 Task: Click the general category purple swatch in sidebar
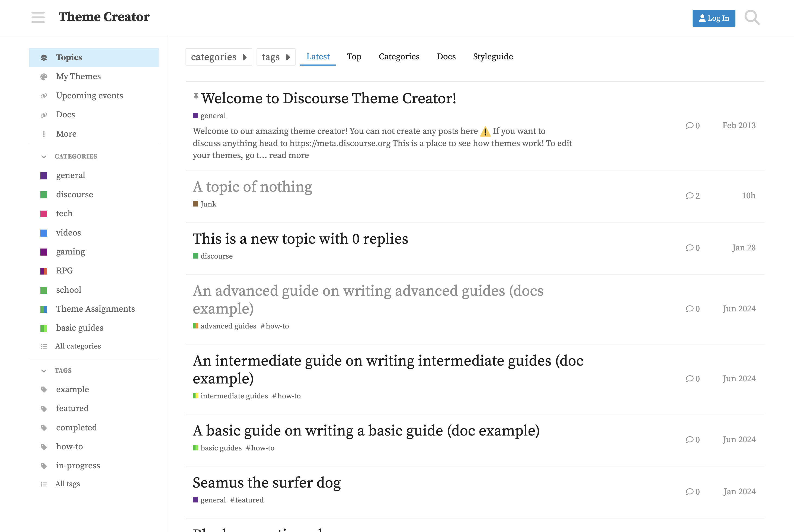[x=44, y=176]
